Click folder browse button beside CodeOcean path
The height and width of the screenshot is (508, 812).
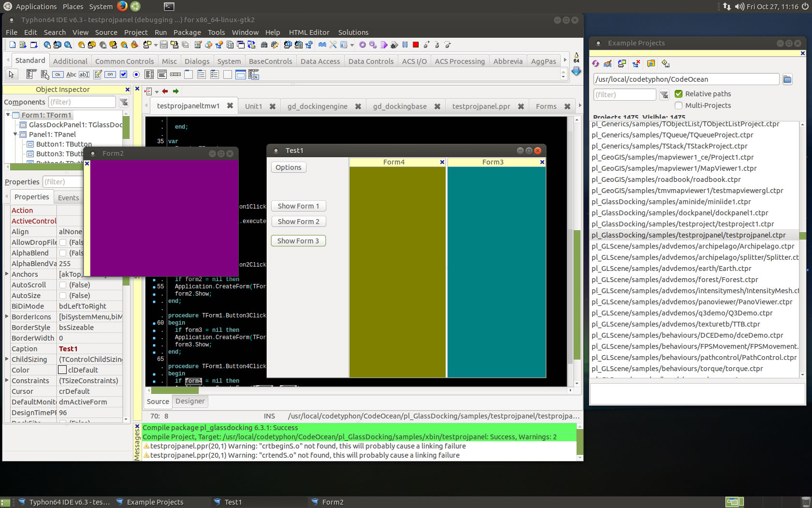[x=787, y=79]
